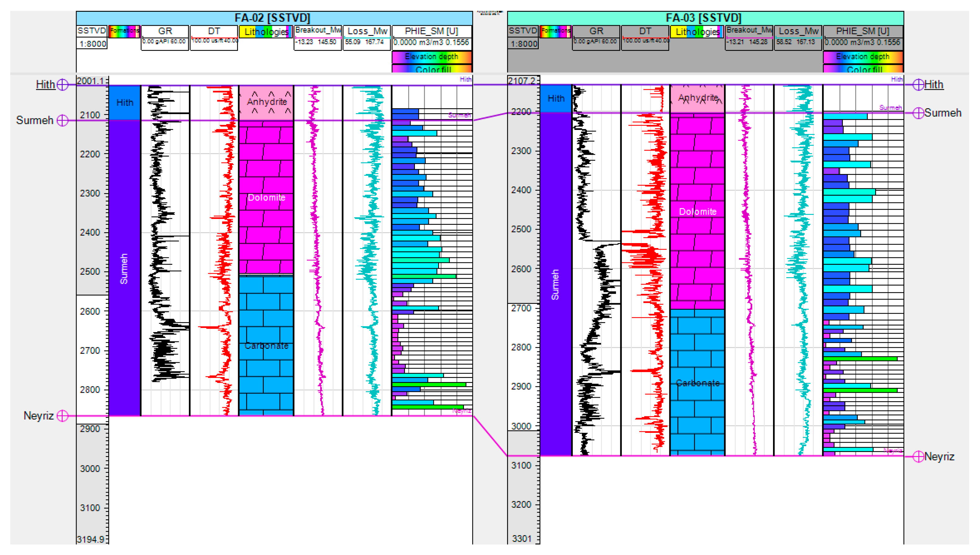Click the Surmeh crosshair icon right of FA-03

coord(919,113)
